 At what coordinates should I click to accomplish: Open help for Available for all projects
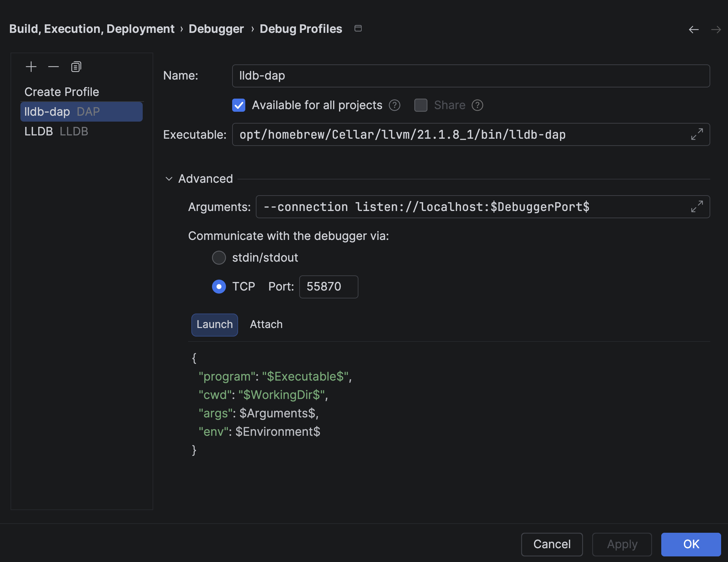(394, 105)
